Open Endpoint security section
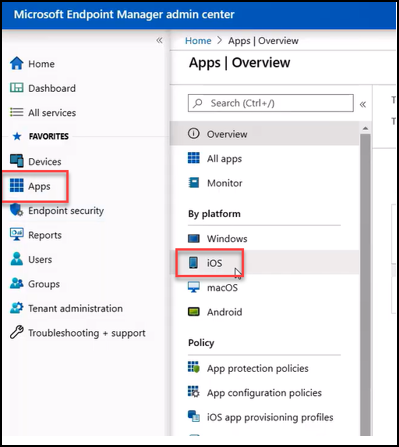The image size is (399, 447). pos(66,211)
